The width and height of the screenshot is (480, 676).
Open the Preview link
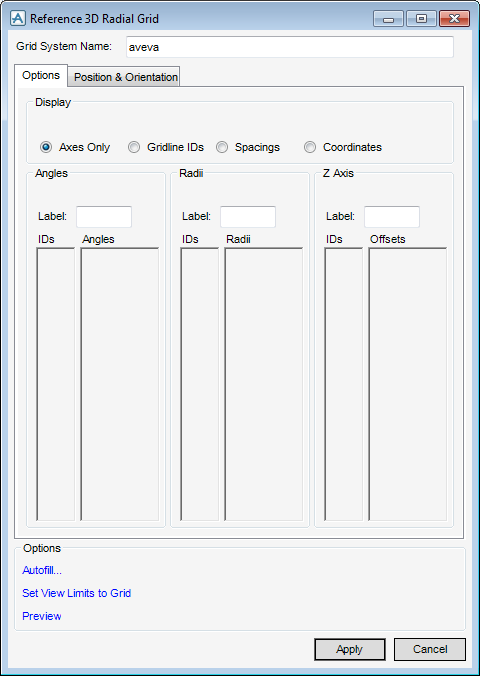tap(41, 616)
